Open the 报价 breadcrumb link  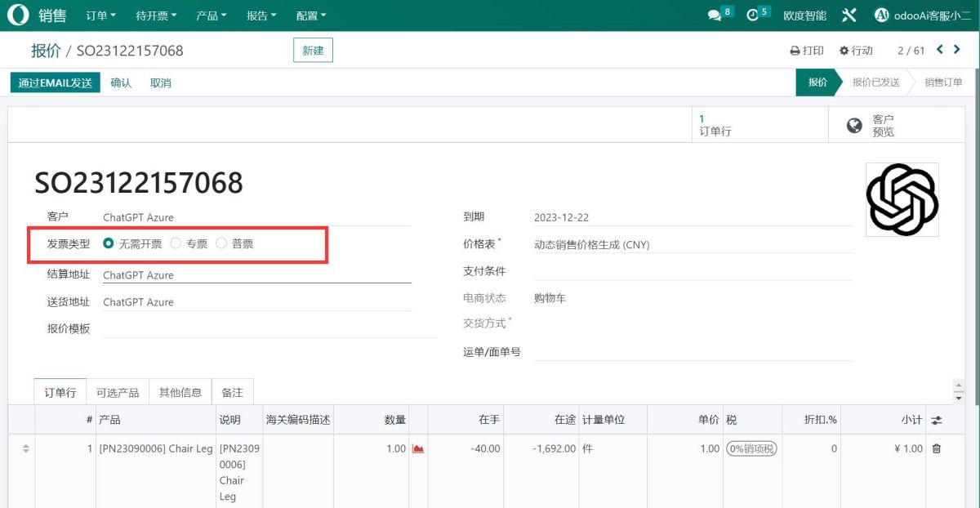tap(46, 51)
